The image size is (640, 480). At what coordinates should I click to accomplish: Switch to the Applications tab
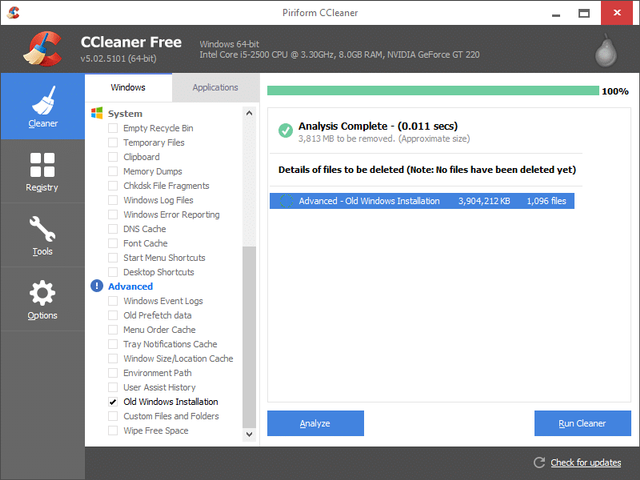click(x=214, y=88)
